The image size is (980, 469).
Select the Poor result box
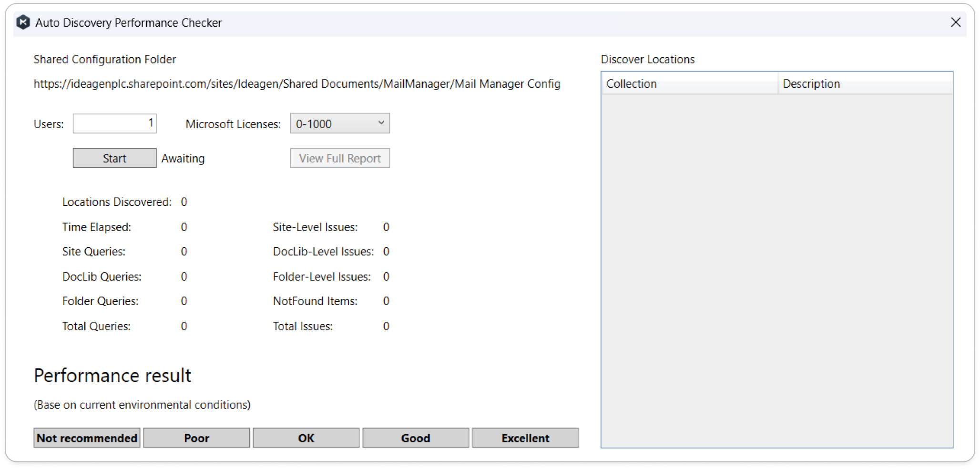(x=196, y=438)
